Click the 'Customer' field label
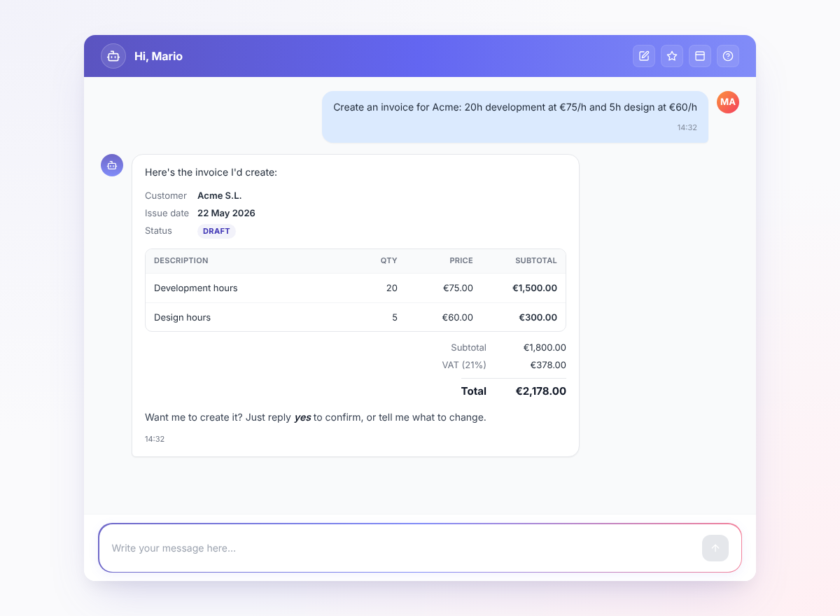The height and width of the screenshot is (616, 840). click(166, 196)
